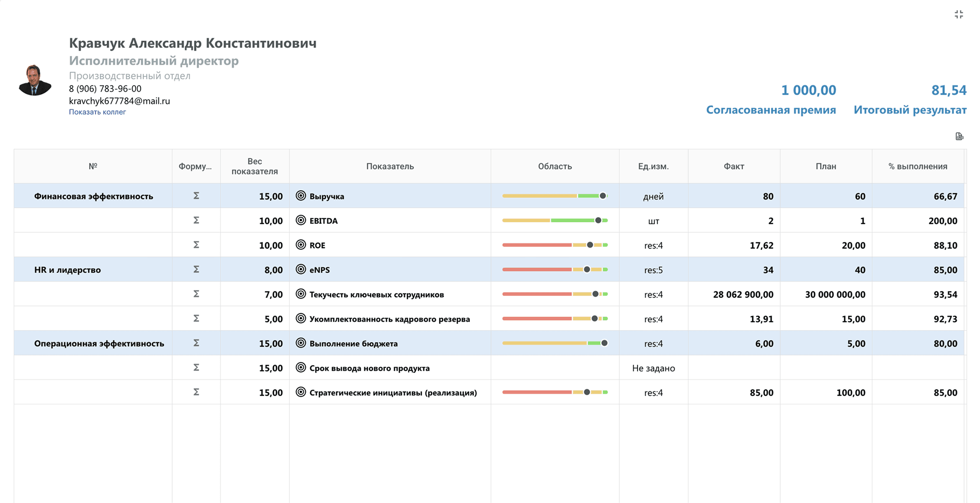
Task: Click sigma icon in Выполнение бюджета row
Action: 196,343
